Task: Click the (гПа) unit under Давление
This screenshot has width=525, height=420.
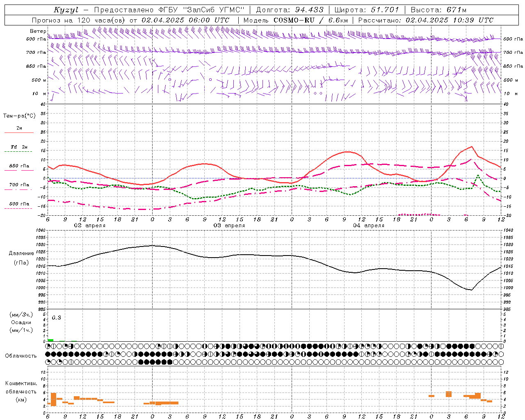Action: coord(21,263)
